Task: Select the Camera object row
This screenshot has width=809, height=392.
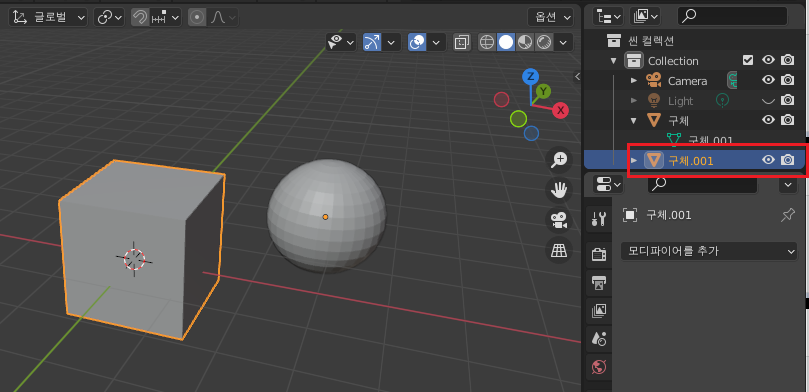Action: 695,80
